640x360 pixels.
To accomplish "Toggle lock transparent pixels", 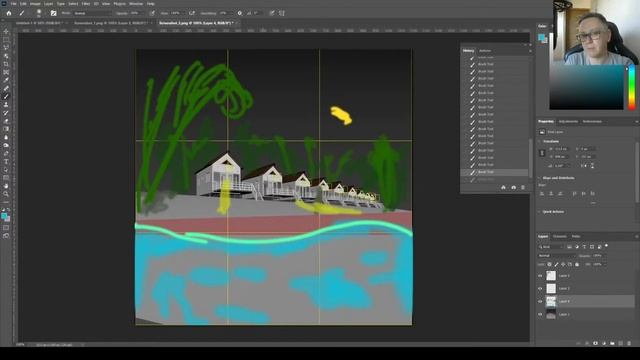I will coord(549,264).
